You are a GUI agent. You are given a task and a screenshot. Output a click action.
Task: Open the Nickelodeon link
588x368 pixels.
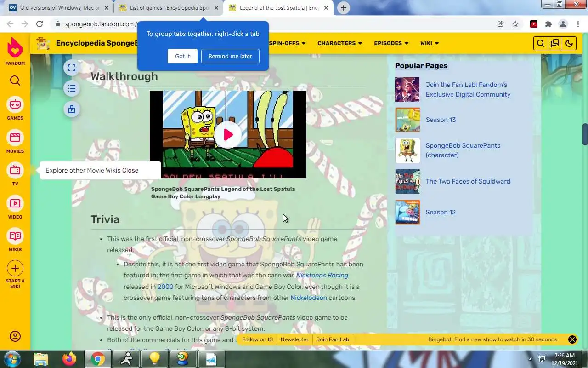pos(309,298)
